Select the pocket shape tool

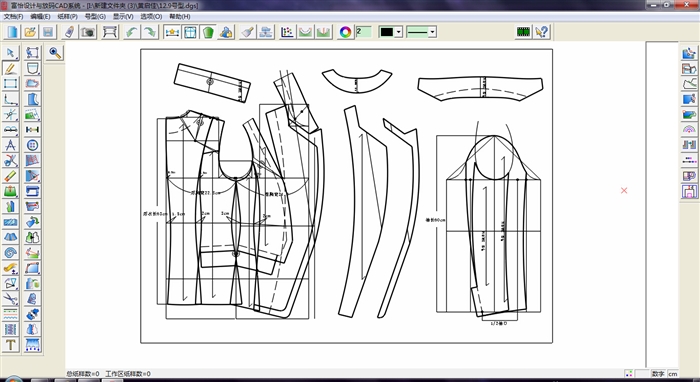(x=33, y=68)
